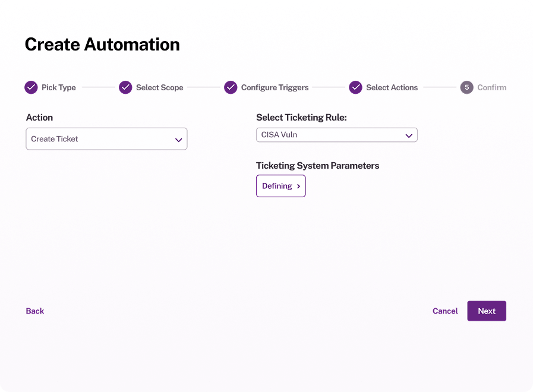
Task: Click the Create Automation page heading
Action: 102,45
